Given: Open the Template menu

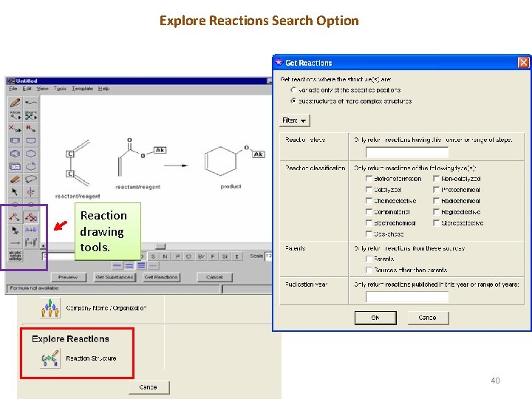Looking at the screenshot, I should point(82,89).
